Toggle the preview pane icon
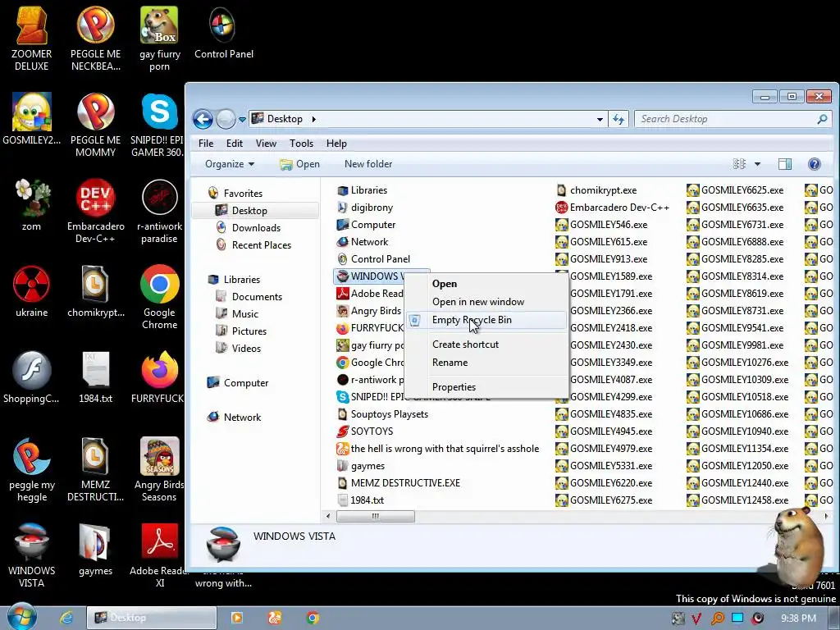 [785, 164]
